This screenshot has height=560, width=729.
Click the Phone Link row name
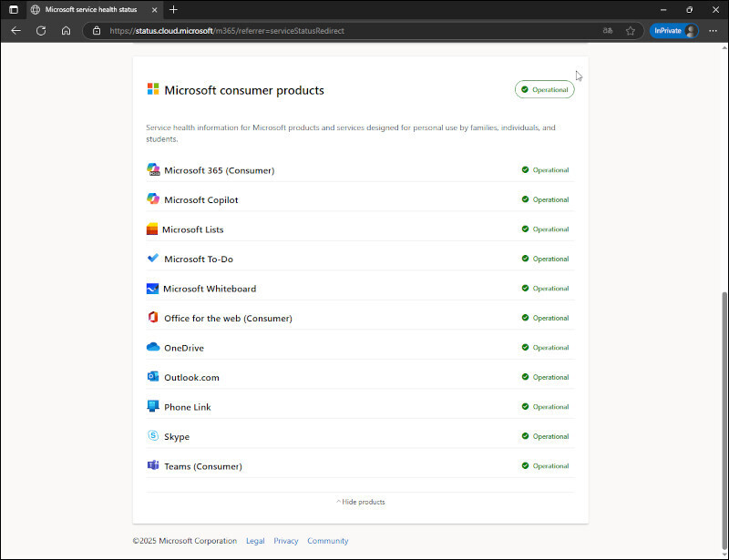(x=188, y=407)
